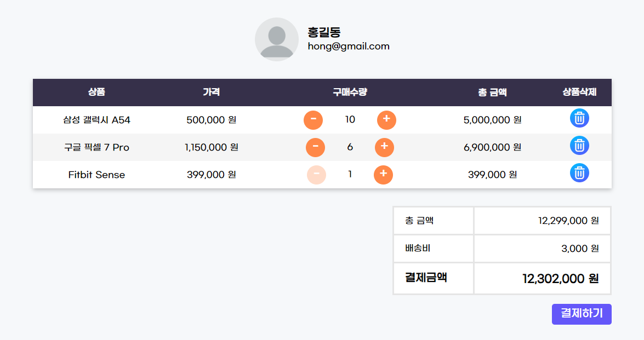Select the 구글 픽셀 7 Pro product name
The width and height of the screenshot is (644, 340).
point(96,147)
